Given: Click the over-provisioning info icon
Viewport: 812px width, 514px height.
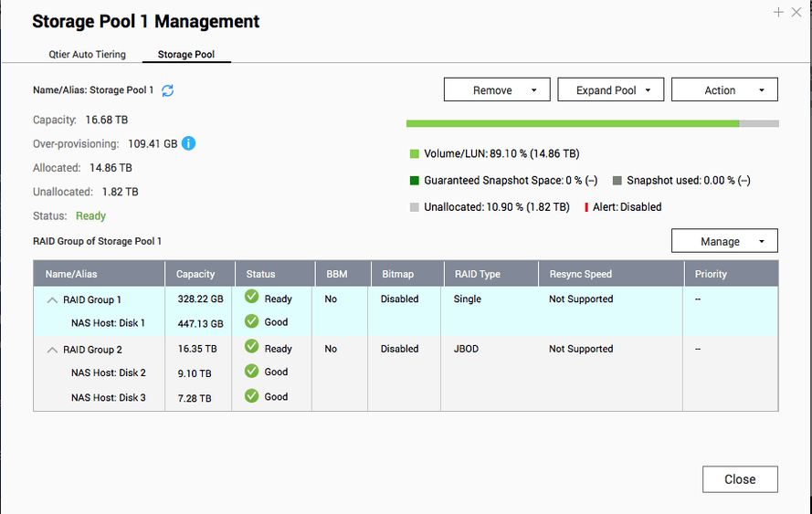Looking at the screenshot, I should pyautogui.click(x=188, y=143).
